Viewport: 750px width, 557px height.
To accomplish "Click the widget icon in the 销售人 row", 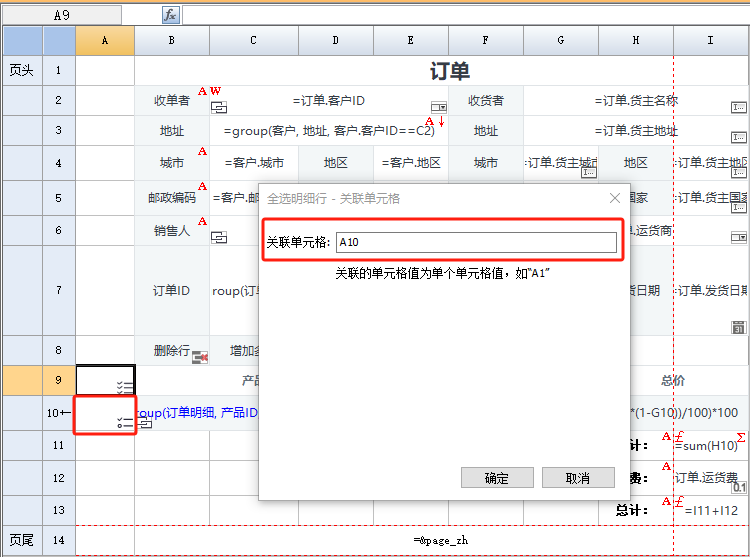I will click(x=219, y=237).
